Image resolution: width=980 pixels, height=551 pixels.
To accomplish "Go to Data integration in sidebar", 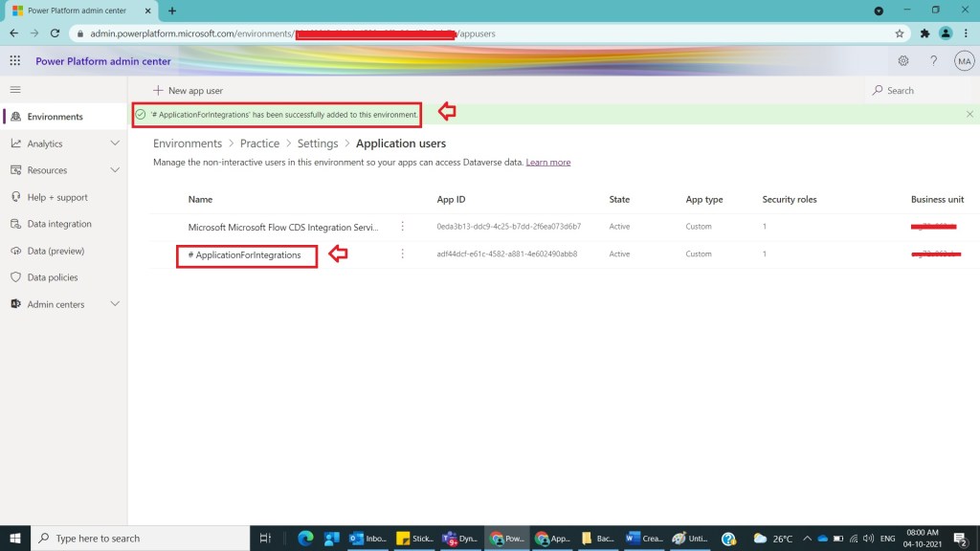I will click(x=58, y=224).
